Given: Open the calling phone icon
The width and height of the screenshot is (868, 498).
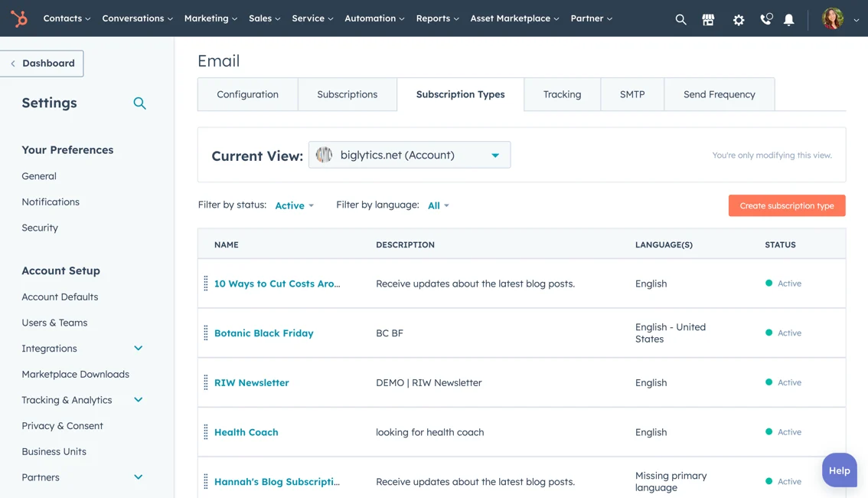Looking at the screenshot, I should [765, 20].
